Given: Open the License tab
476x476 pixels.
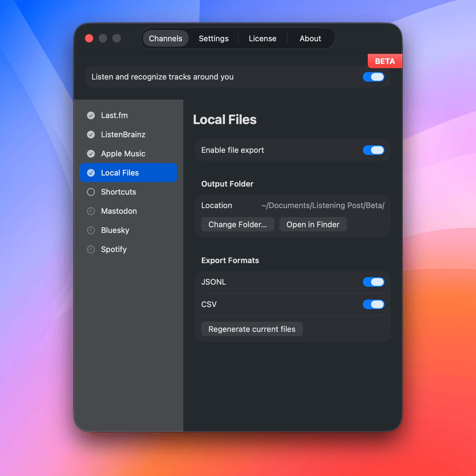Looking at the screenshot, I should coord(262,39).
